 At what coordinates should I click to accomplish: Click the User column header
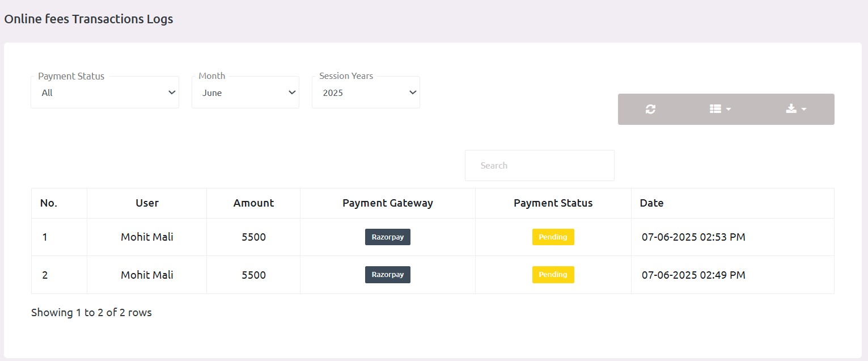pyautogui.click(x=147, y=203)
